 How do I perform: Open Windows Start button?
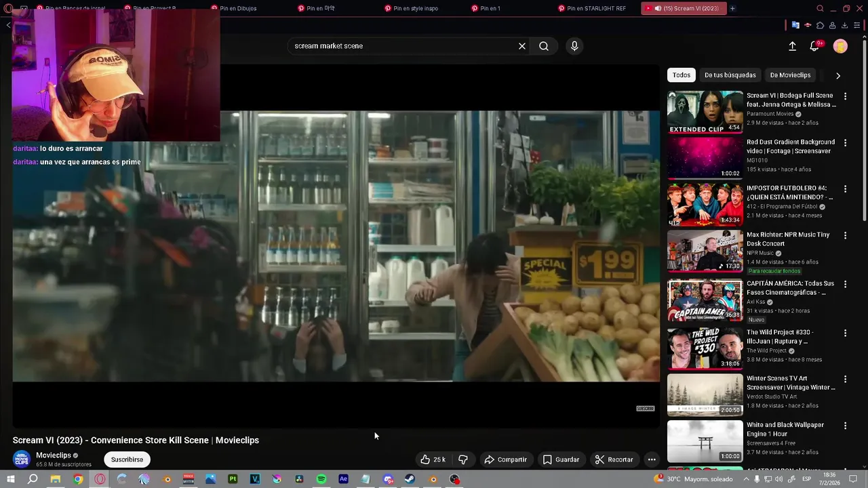pos(10,479)
